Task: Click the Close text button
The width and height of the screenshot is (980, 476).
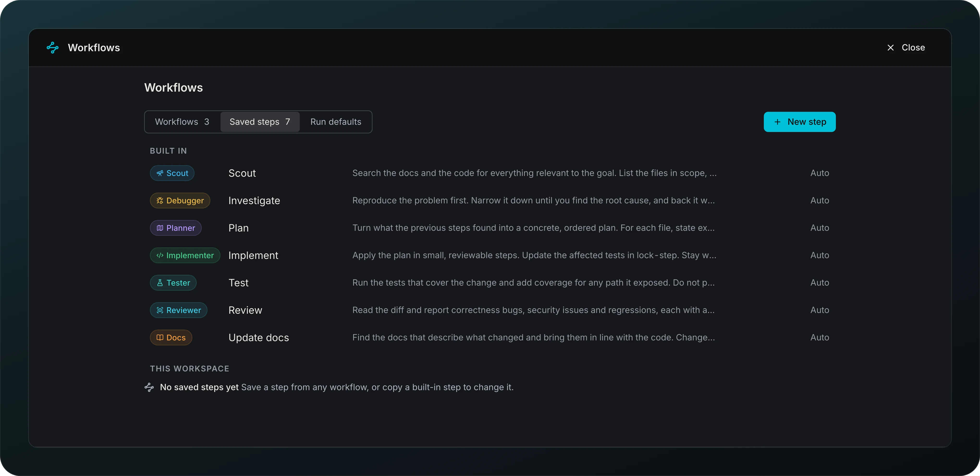Action: (x=913, y=48)
